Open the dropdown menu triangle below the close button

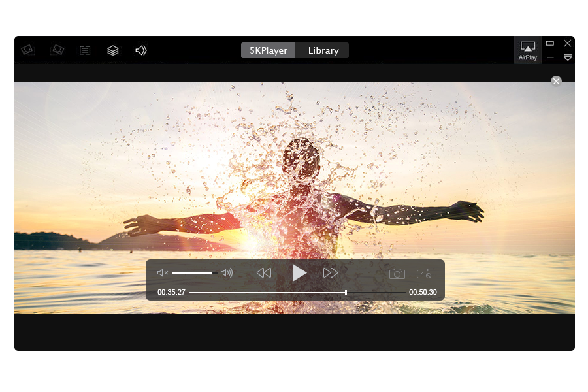click(568, 57)
